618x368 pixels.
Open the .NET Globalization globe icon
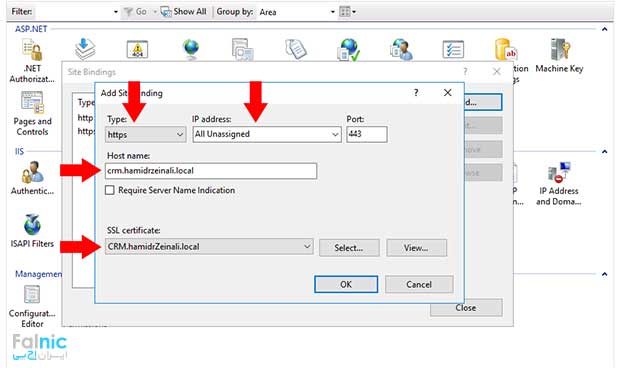(191, 49)
